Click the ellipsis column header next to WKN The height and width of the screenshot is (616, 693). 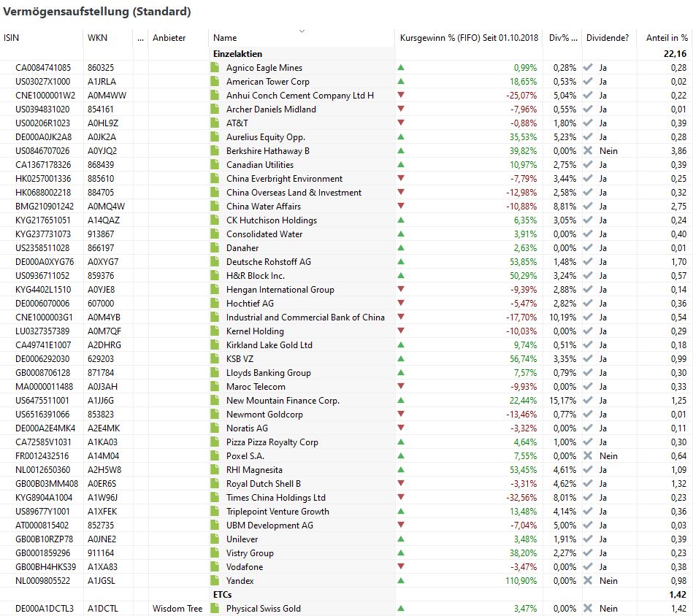[140, 38]
